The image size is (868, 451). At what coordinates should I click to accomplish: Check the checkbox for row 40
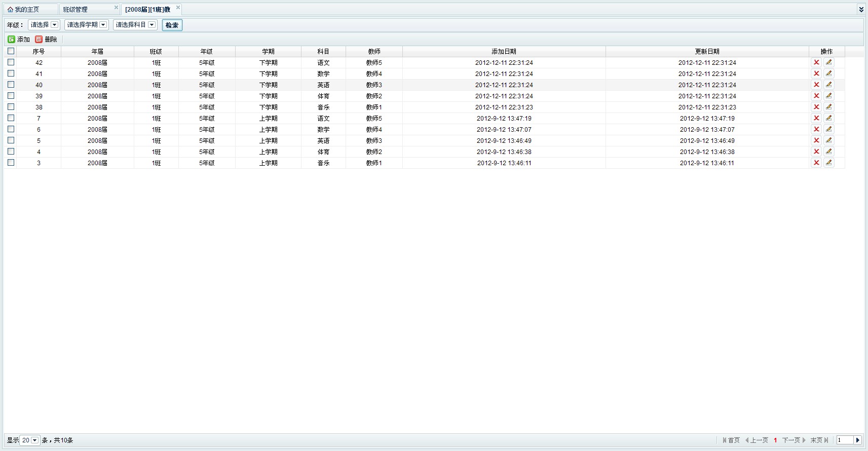pos(11,85)
